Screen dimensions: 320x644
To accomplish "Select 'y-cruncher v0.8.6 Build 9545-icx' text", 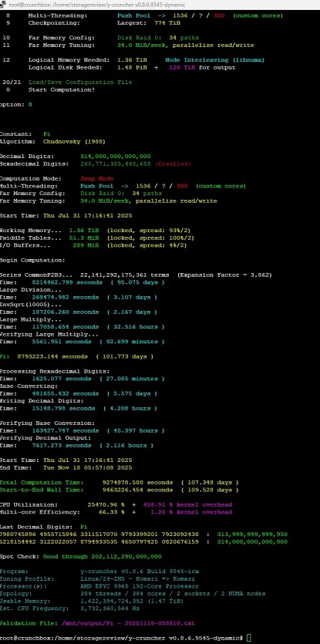I will [x=140, y=572].
